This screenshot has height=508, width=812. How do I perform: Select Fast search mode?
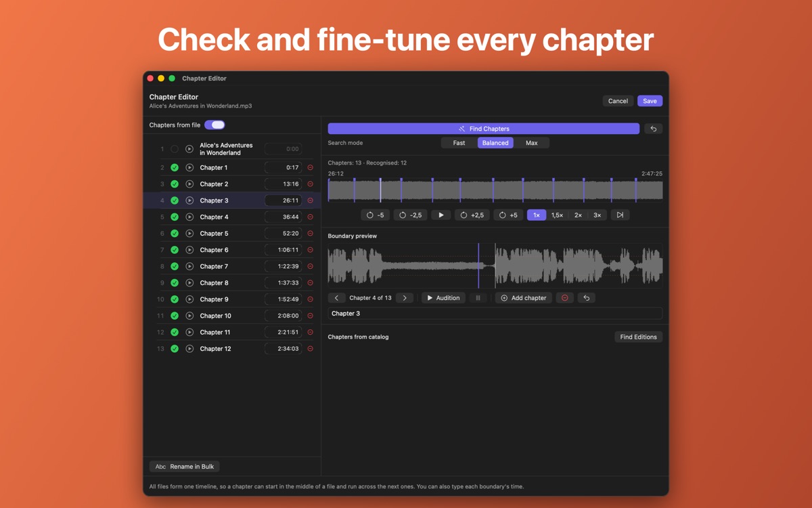pyautogui.click(x=459, y=143)
